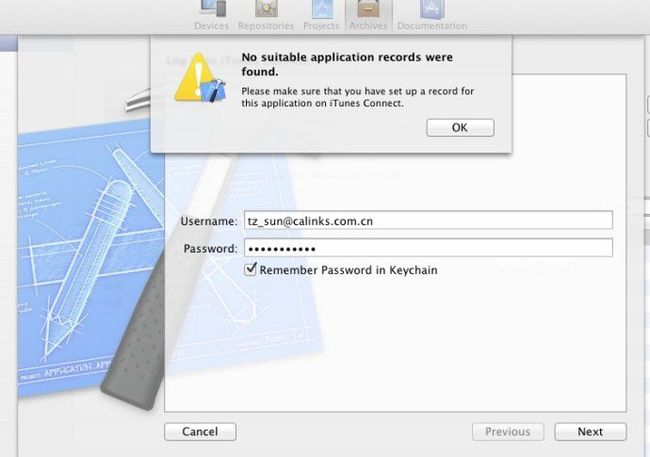Toggle Remember Password in Keychain checkbox
The width and height of the screenshot is (650, 457).
(250, 270)
